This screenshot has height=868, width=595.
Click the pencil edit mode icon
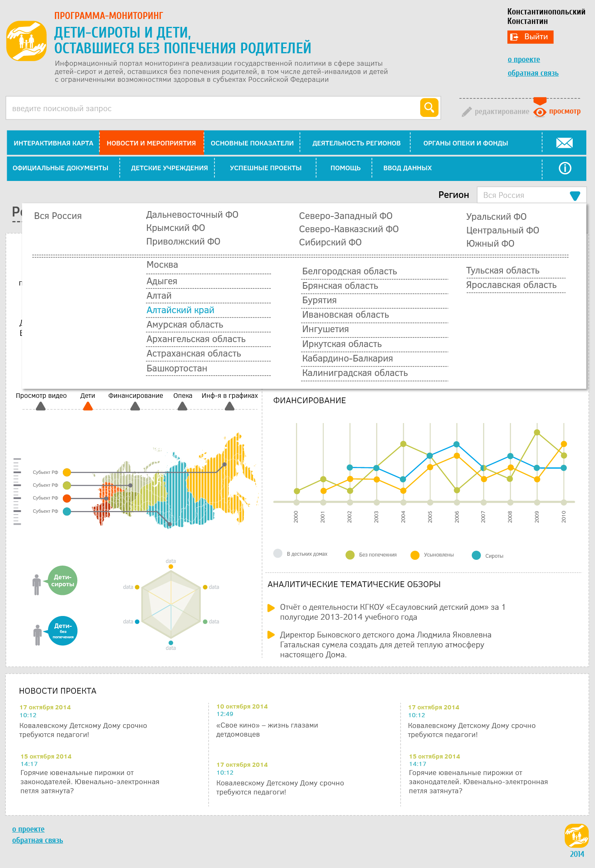pyautogui.click(x=466, y=112)
